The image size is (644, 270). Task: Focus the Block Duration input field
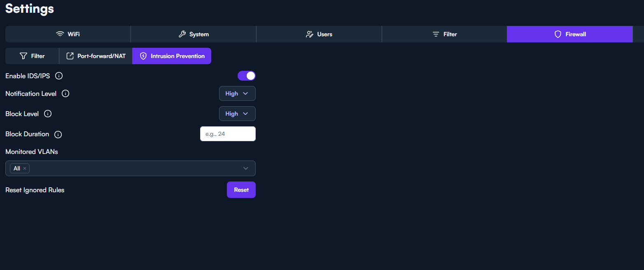[x=228, y=134]
